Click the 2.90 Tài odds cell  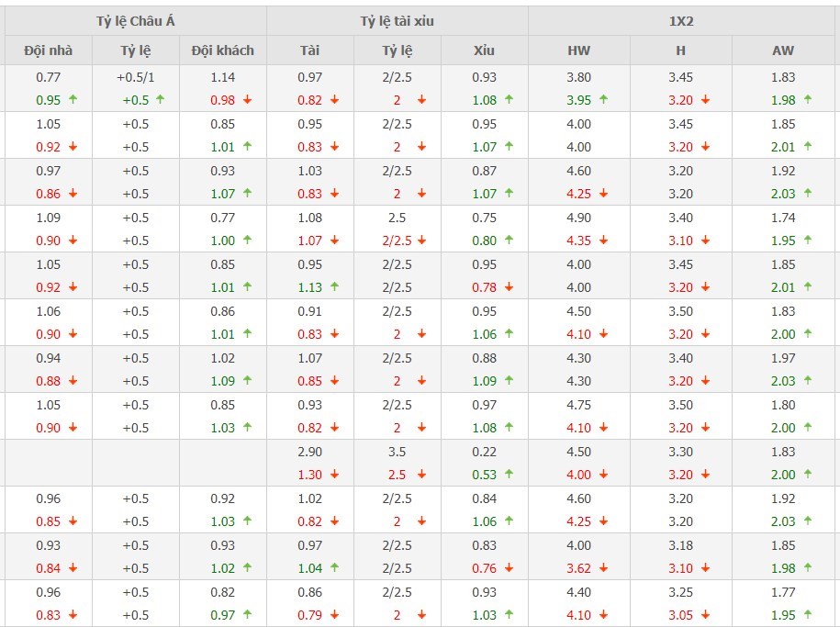(x=309, y=452)
